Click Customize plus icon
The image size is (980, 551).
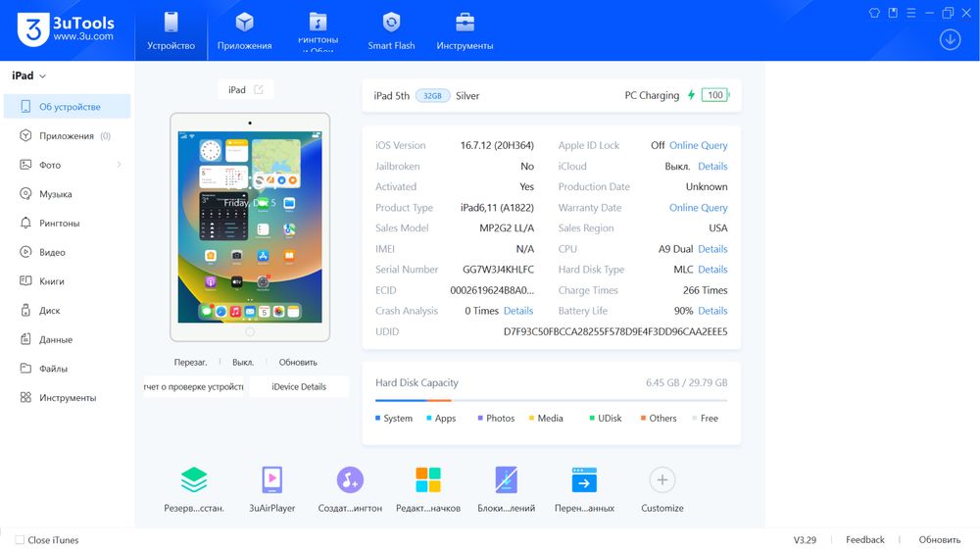[x=661, y=480]
